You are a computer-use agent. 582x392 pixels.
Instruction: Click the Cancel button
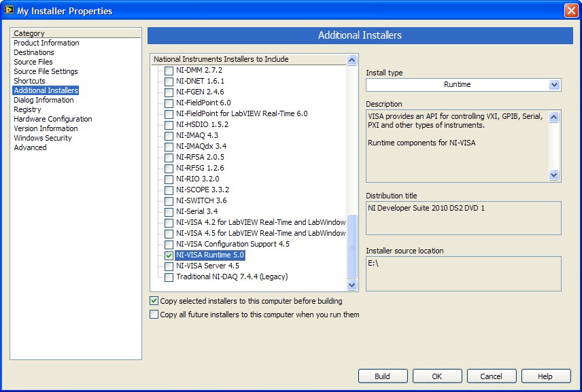pyautogui.click(x=492, y=376)
